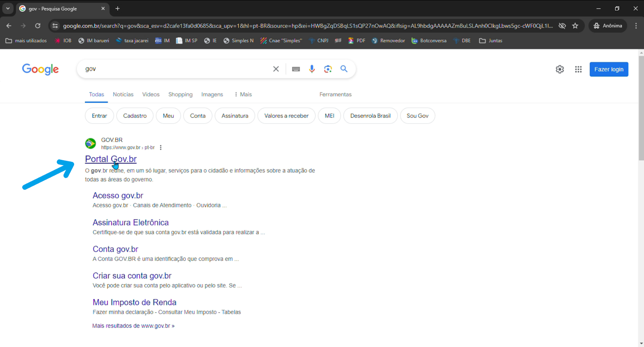Reload the current page
644x347 pixels.
(x=38, y=26)
